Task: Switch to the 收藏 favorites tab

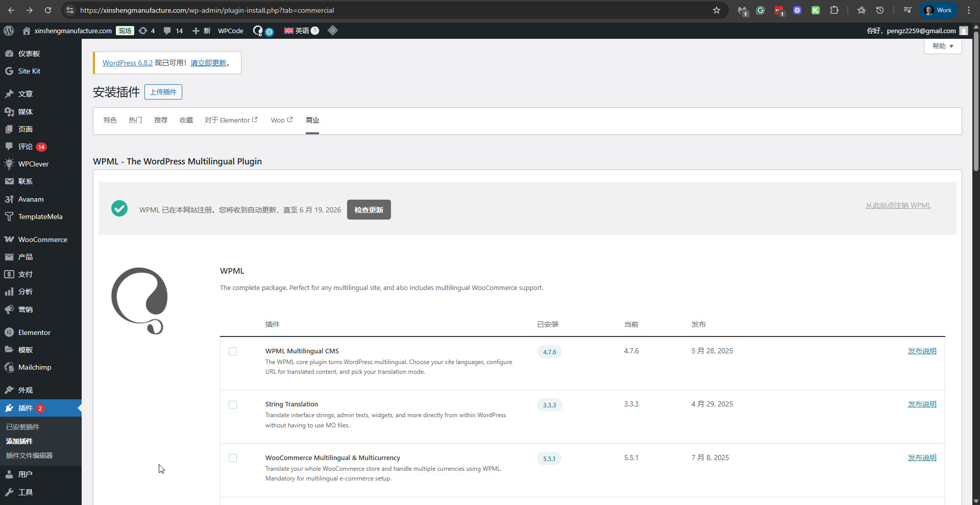Action: [x=186, y=120]
